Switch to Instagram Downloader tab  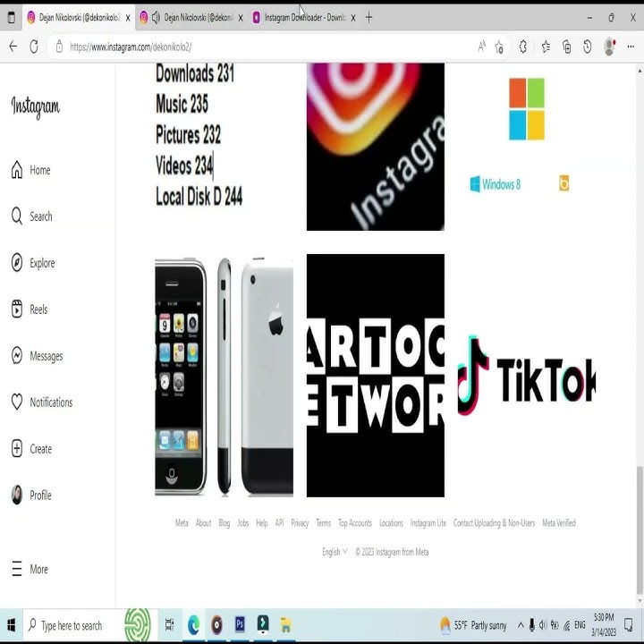coord(305,18)
